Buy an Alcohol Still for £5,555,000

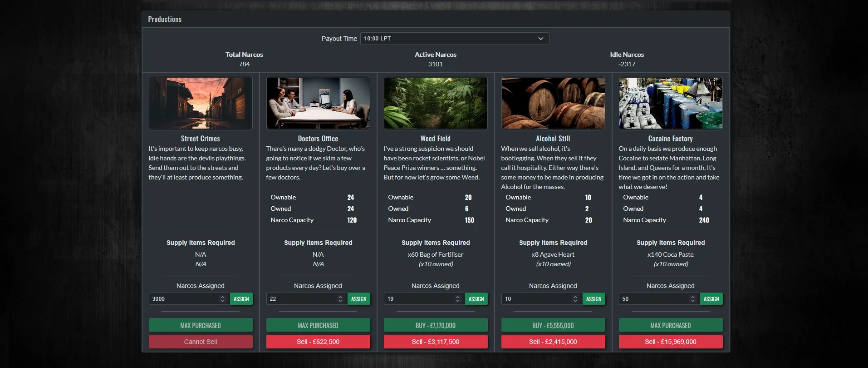point(553,325)
